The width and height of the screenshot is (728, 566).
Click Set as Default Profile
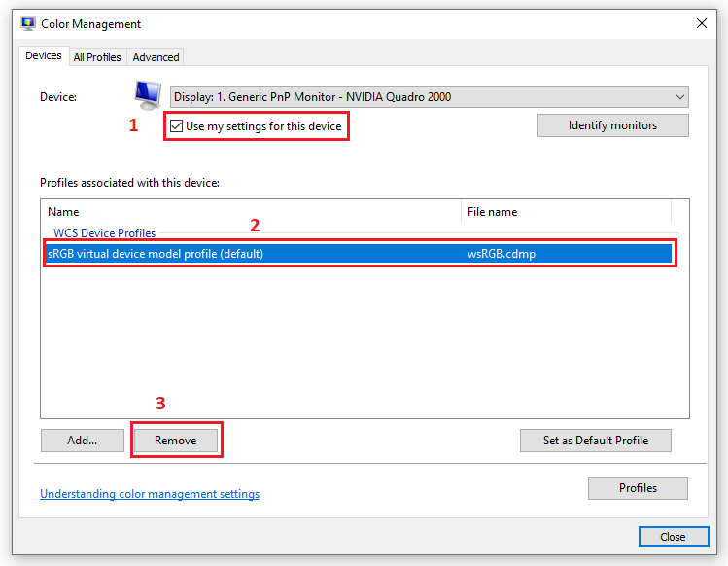(596, 441)
